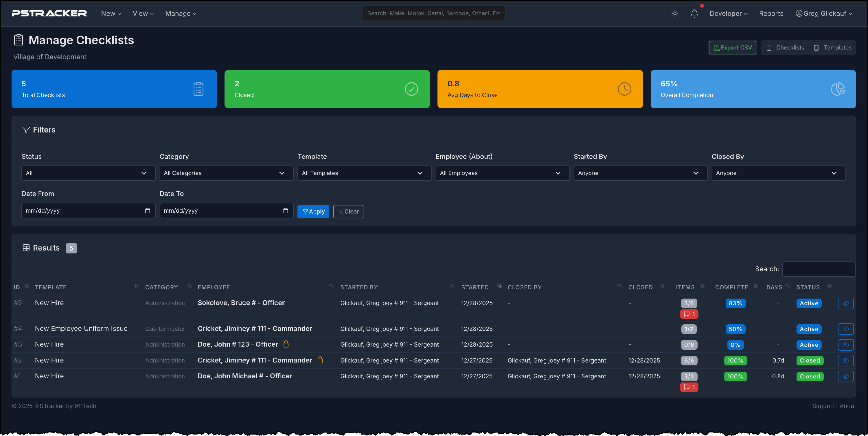The height and width of the screenshot is (436, 868).
Task: Toggle the light/dark theme sun icon
Action: 675,14
